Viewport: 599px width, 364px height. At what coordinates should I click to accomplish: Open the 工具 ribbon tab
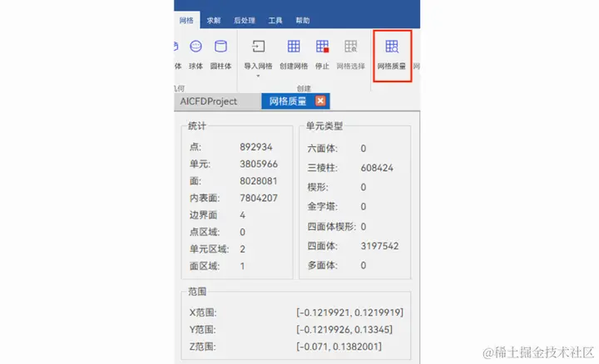coord(275,21)
